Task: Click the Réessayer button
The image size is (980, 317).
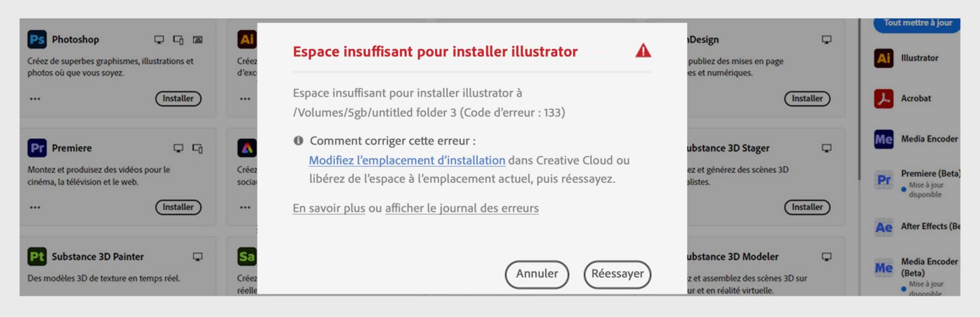Action: (x=618, y=274)
